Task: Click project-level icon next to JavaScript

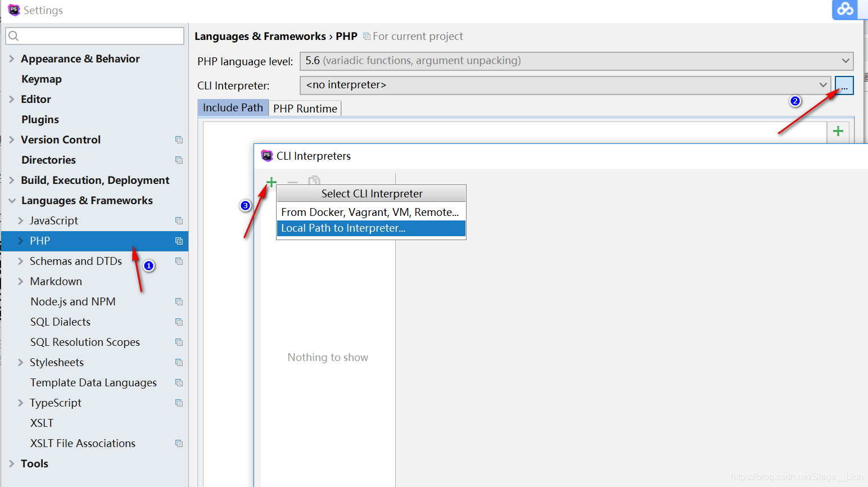Action: (x=179, y=220)
